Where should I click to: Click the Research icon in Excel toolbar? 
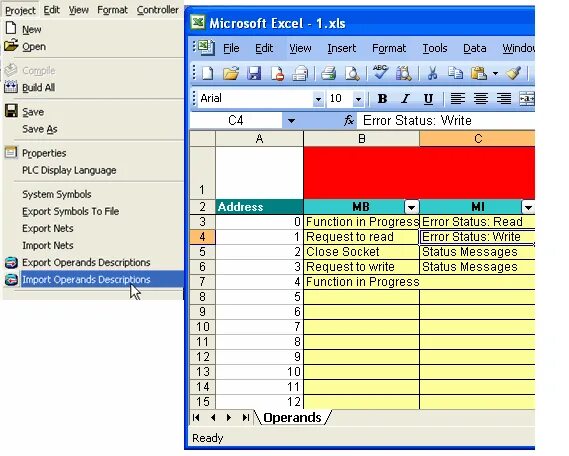tap(404, 73)
